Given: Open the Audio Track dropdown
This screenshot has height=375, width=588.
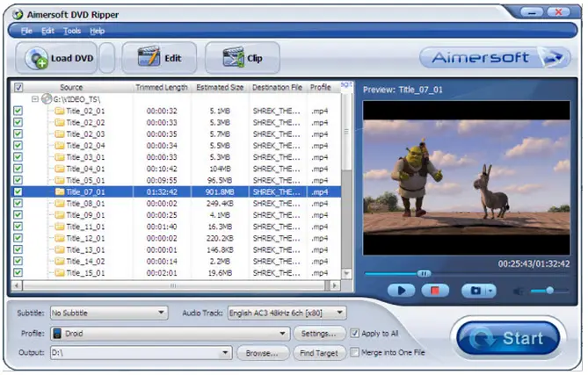Looking at the screenshot, I should click(287, 313).
